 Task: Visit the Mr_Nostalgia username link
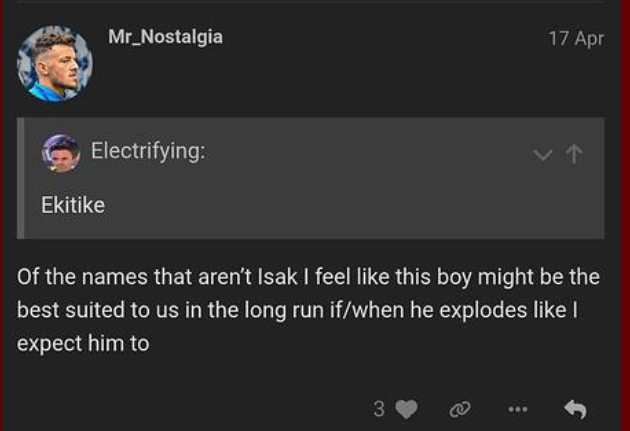point(165,37)
